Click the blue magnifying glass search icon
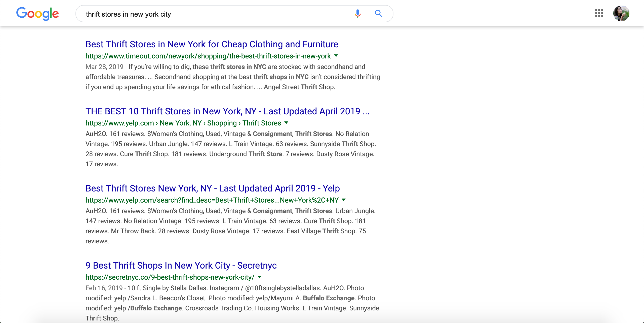 point(378,14)
